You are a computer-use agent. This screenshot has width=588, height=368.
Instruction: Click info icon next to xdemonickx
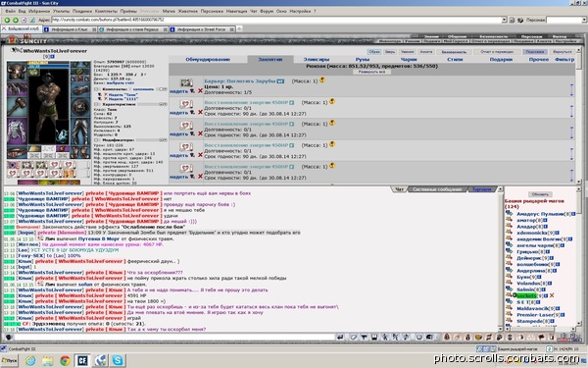coord(558,233)
